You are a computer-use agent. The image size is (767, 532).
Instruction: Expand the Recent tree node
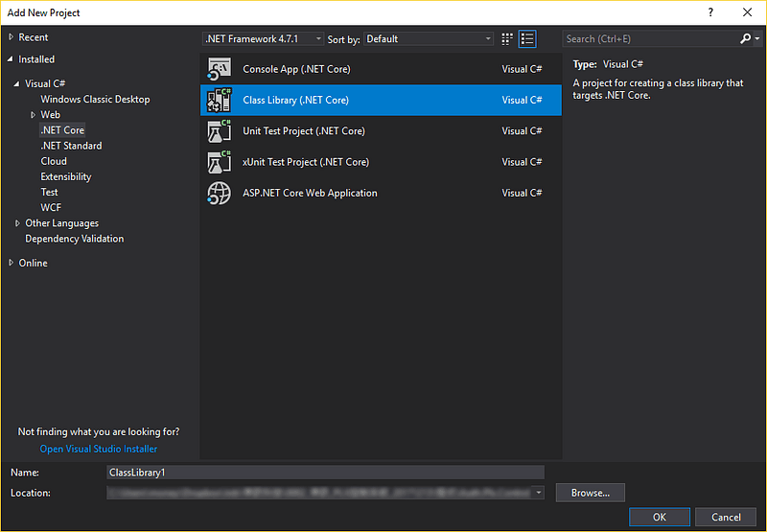coord(11,37)
